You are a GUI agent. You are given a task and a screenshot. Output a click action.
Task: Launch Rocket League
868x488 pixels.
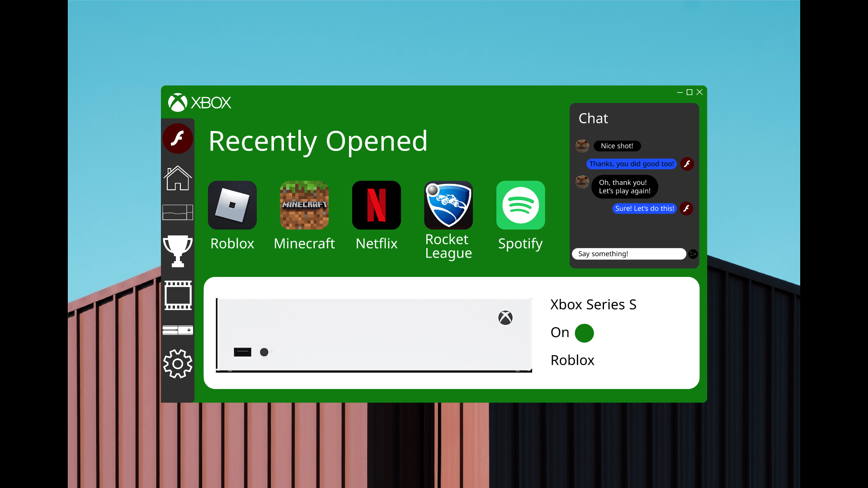[x=448, y=205]
